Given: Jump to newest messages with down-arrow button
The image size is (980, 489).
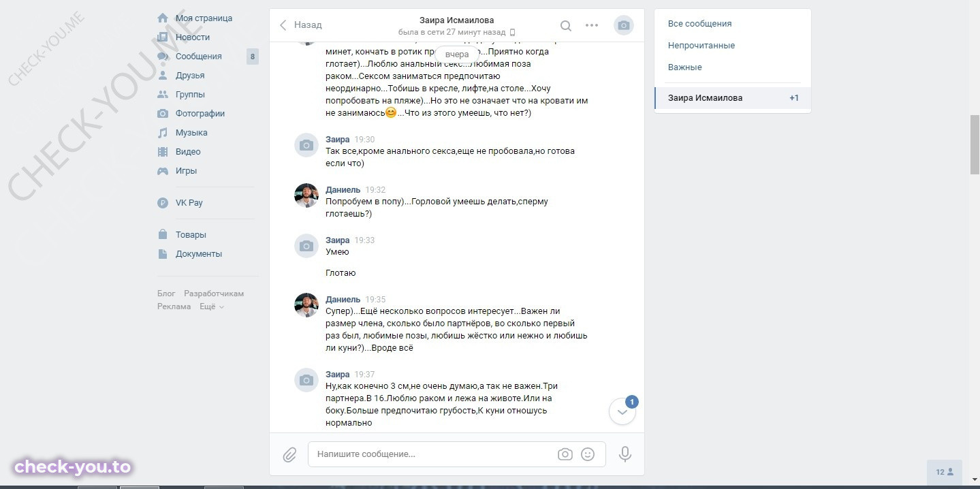Looking at the screenshot, I should pos(622,411).
